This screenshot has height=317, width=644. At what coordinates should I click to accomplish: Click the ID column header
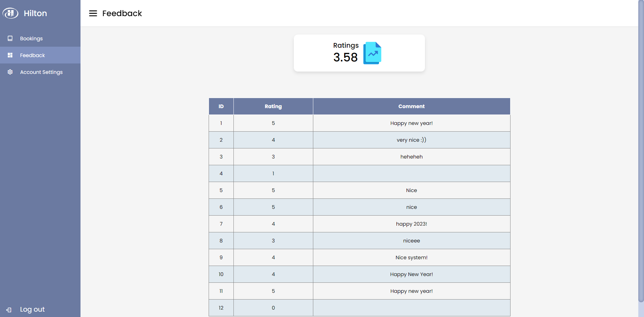[221, 106]
